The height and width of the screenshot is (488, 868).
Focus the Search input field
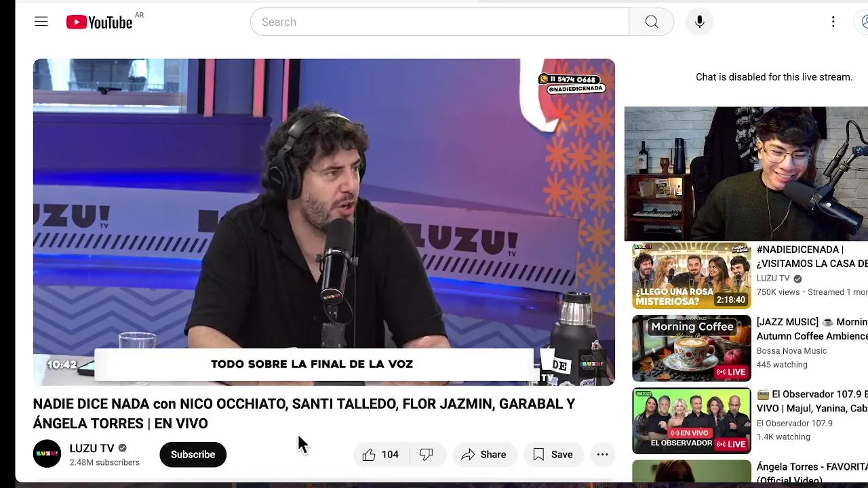(439, 22)
